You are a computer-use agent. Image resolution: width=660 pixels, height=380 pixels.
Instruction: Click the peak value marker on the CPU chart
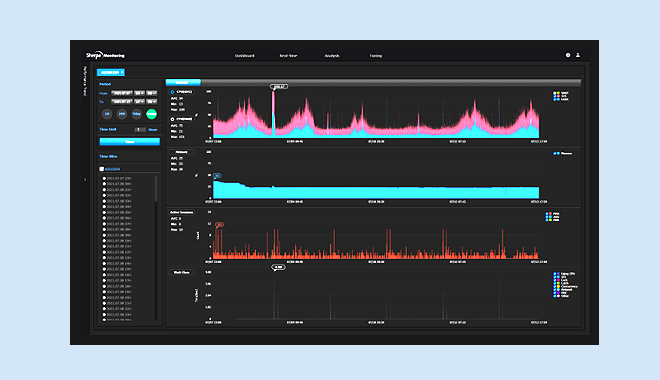point(279,87)
